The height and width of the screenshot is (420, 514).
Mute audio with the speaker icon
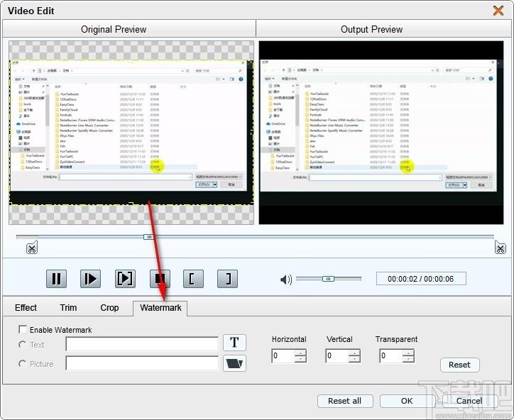286,280
